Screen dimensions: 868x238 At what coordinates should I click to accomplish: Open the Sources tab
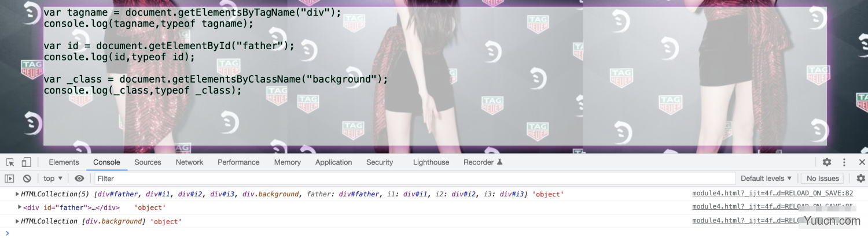tap(148, 162)
